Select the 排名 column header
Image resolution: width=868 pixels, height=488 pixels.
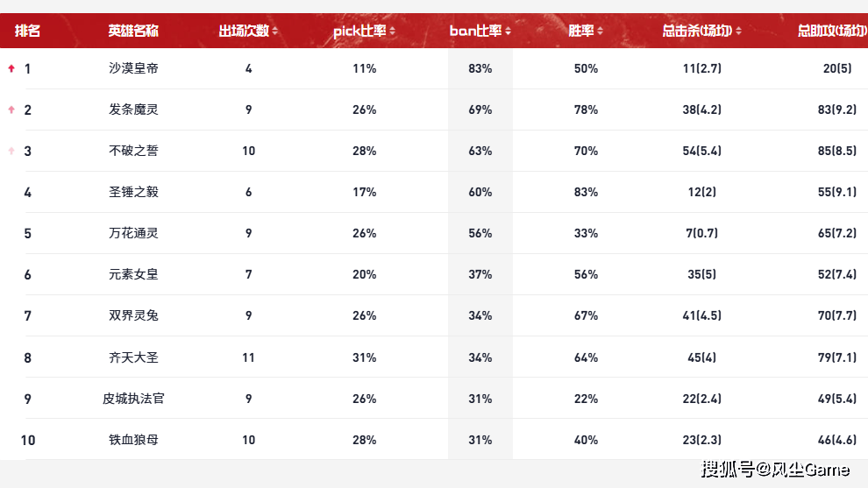(27, 32)
